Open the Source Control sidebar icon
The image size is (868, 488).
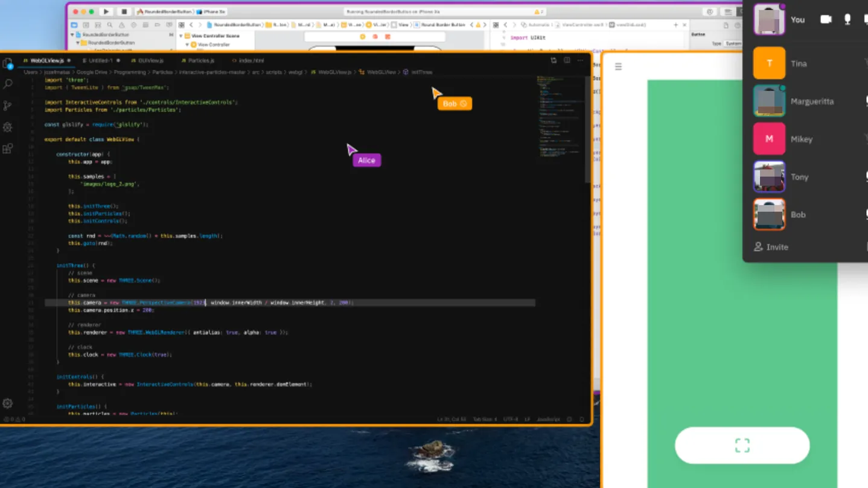(x=8, y=105)
